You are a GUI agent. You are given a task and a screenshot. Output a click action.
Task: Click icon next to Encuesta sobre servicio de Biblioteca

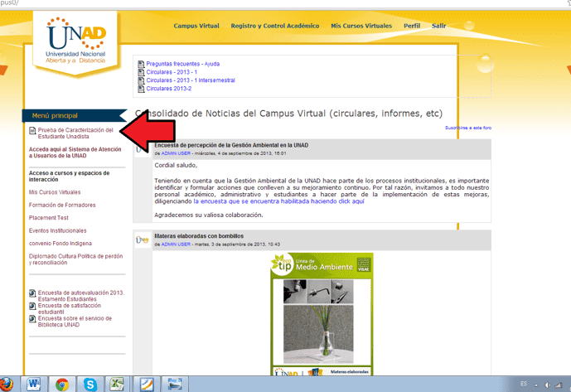pos(32,319)
